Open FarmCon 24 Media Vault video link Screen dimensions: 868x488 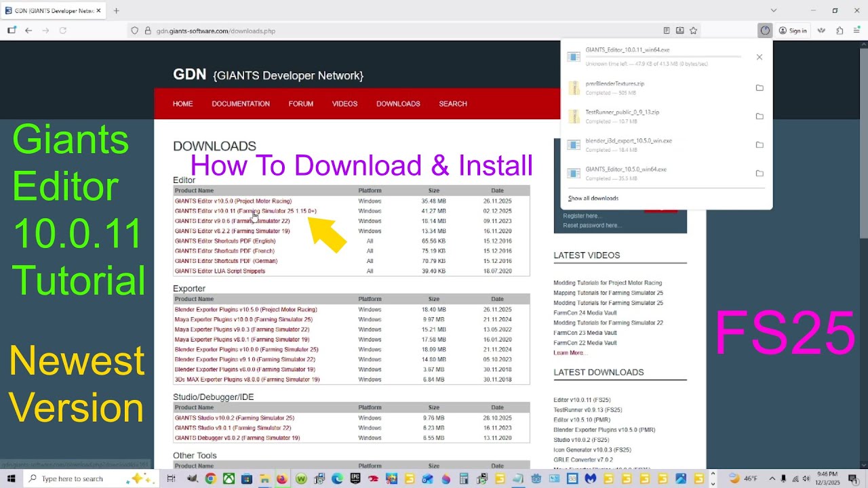click(x=585, y=312)
